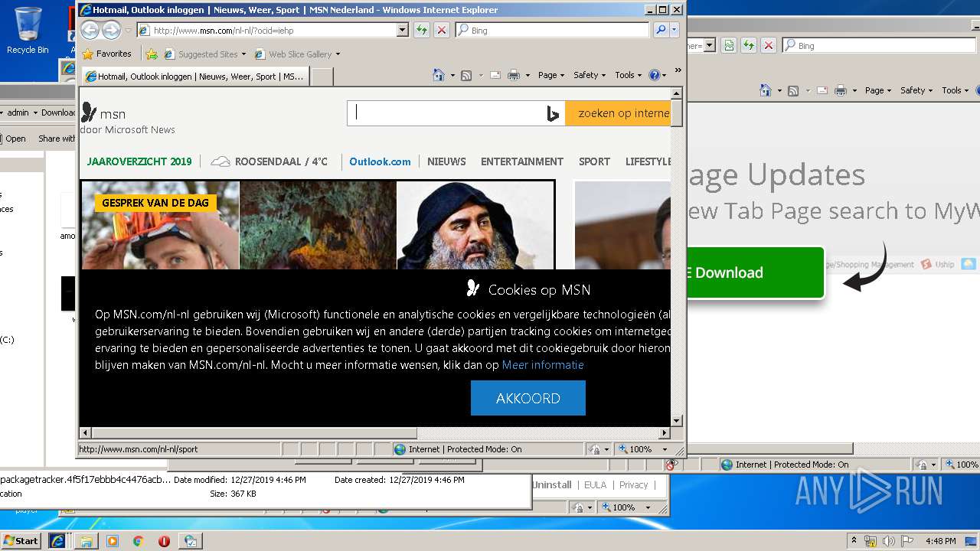Screen dimensions: 980x551
Task: Open the Outlook.com link in MSN navigation
Action: (x=380, y=161)
